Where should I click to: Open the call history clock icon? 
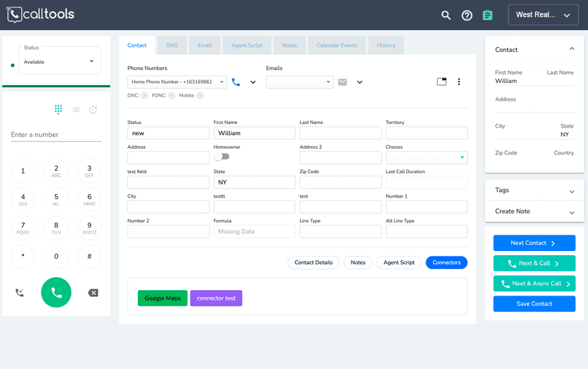[93, 110]
